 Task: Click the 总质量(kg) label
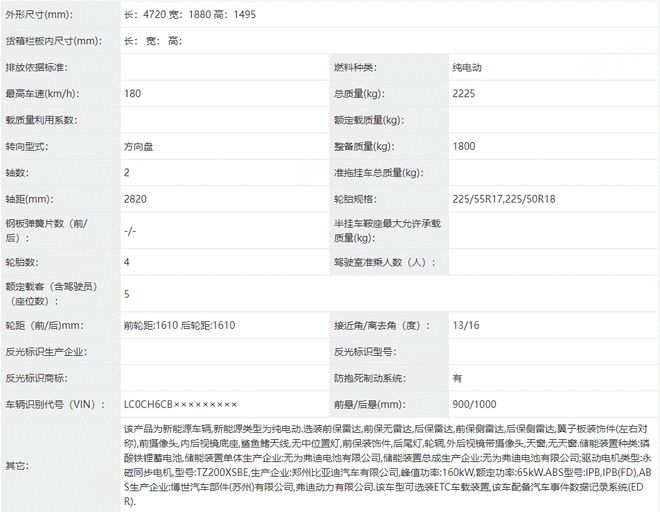tap(359, 93)
